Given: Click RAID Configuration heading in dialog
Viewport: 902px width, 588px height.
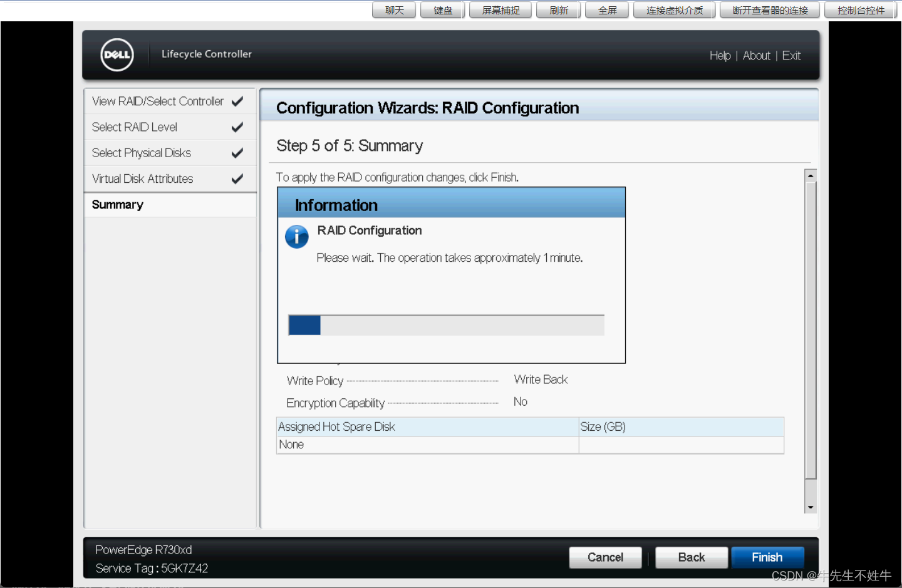Looking at the screenshot, I should click(370, 230).
